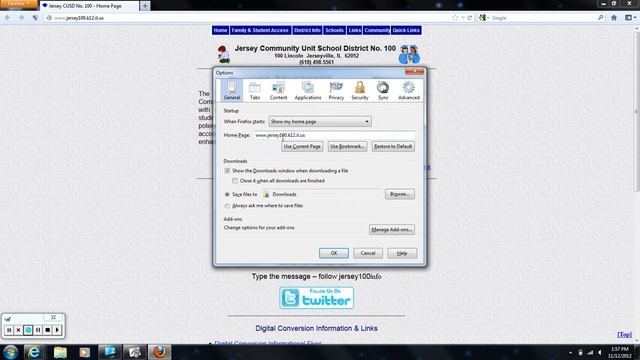The height and width of the screenshot is (360, 640).
Task: Click the Follow Us On Twitter image
Action: click(316, 298)
